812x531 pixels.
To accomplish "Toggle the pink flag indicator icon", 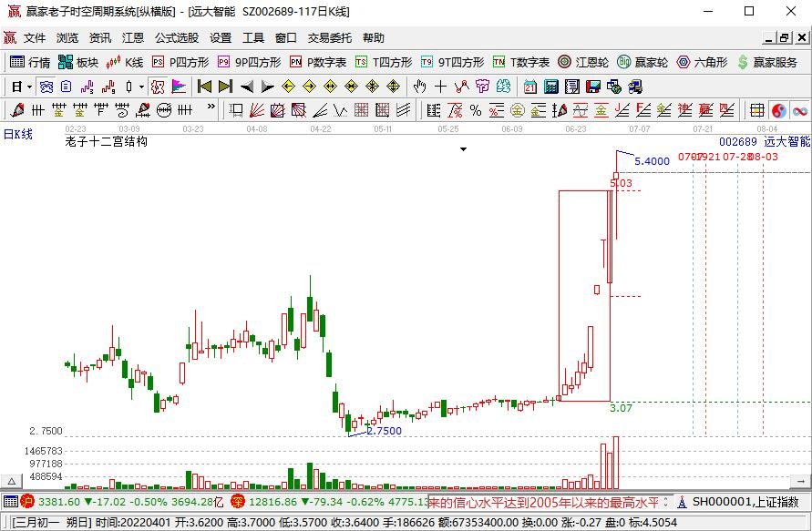I will [179, 87].
